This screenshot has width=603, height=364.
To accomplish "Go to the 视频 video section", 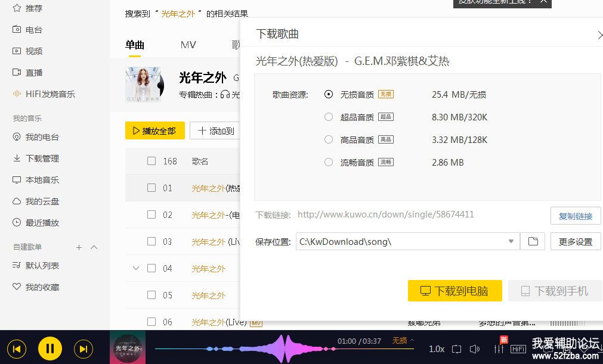I will 27,51.
